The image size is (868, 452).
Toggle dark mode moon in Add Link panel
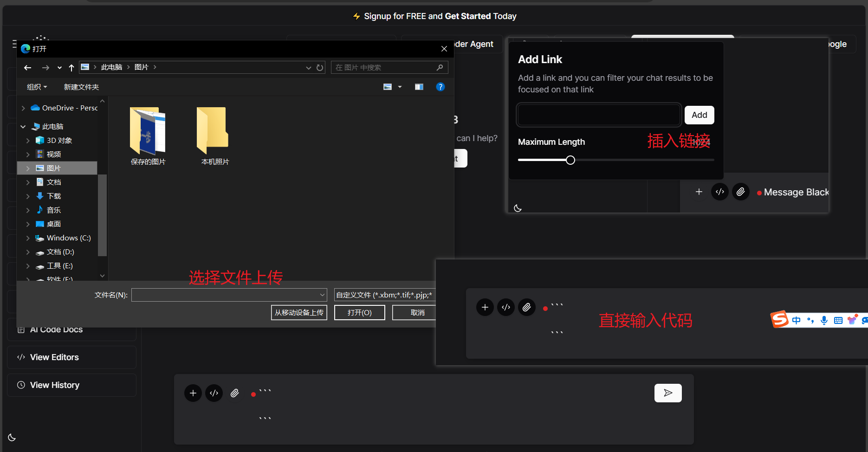point(518,208)
